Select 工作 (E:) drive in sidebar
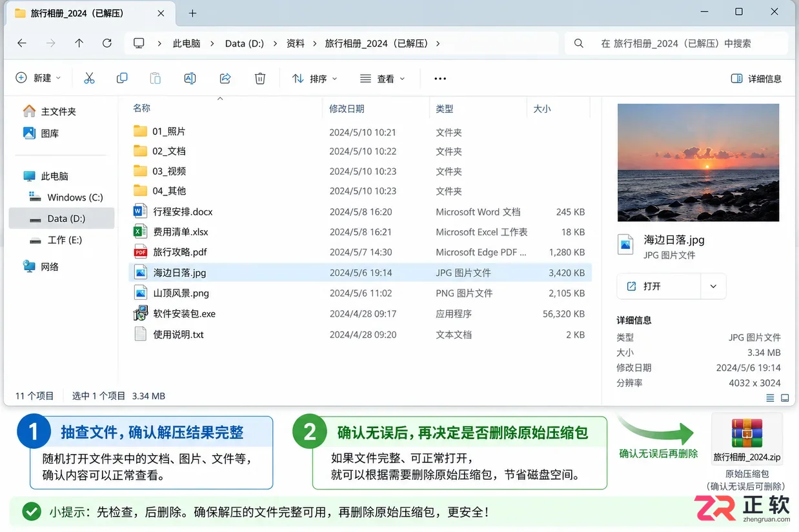 click(x=56, y=240)
